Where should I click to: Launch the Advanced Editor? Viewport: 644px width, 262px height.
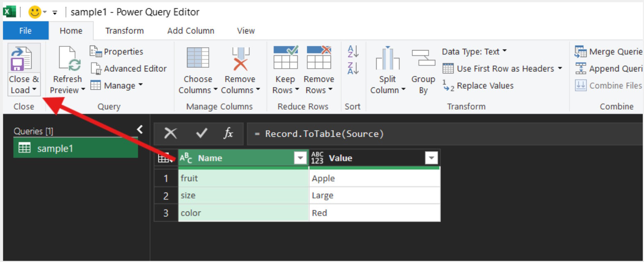128,69
